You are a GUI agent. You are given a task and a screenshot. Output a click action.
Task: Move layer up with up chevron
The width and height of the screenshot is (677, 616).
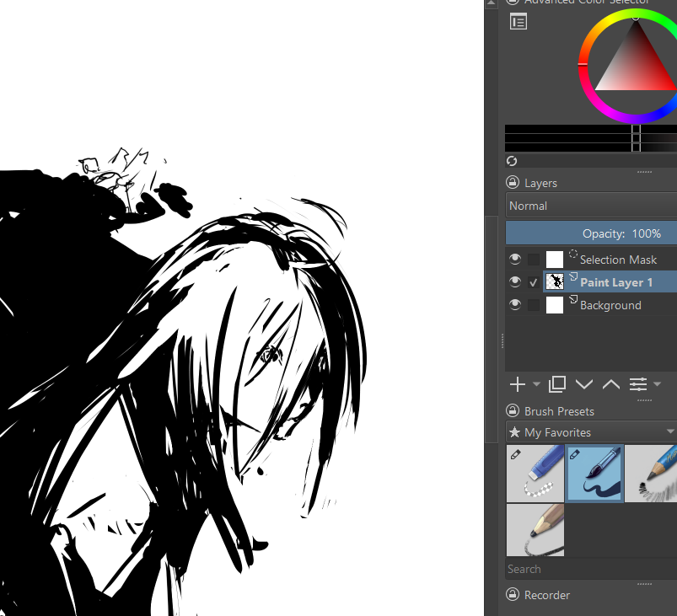pyautogui.click(x=611, y=384)
